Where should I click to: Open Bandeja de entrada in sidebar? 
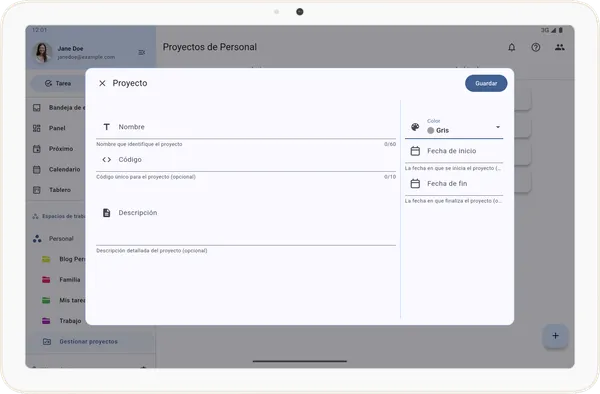[x=56, y=108]
